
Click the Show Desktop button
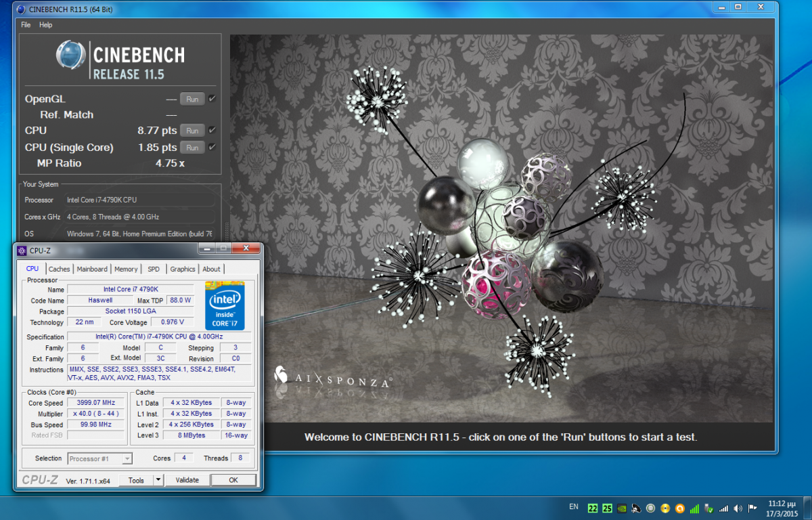(807, 508)
